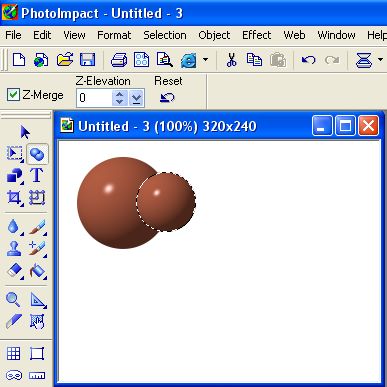
Task: Select the Crop tool
Action: click(x=15, y=198)
